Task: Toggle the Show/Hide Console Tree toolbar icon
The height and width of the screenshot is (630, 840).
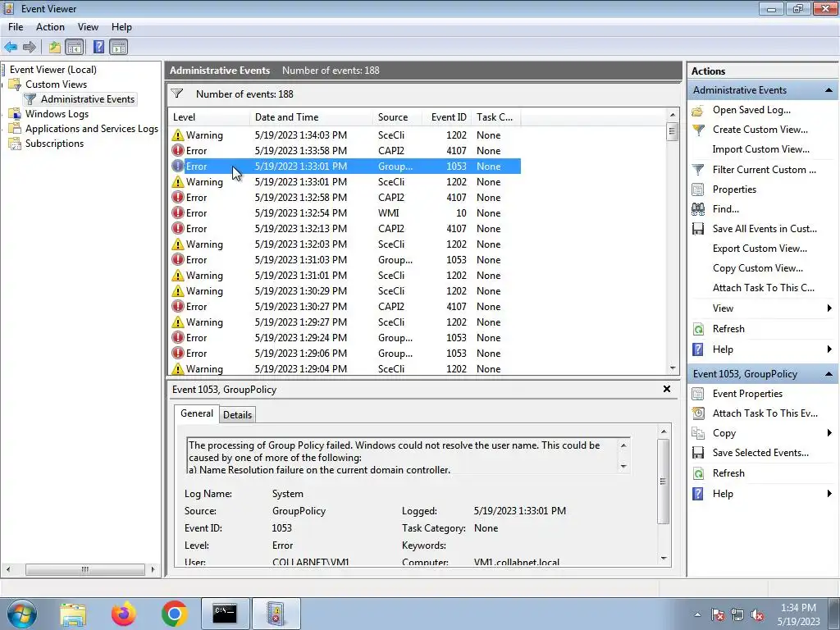Action: coord(75,47)
